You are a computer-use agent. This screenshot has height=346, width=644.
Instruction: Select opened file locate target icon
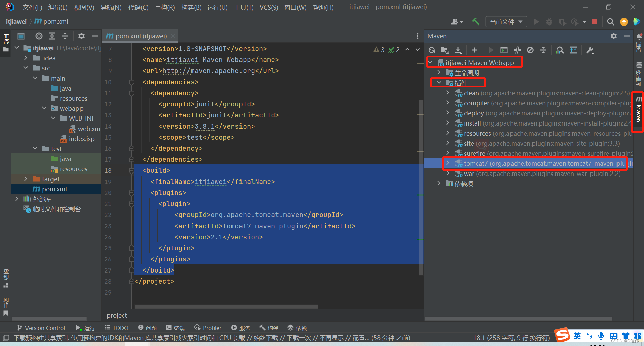(x=39, y=36)
